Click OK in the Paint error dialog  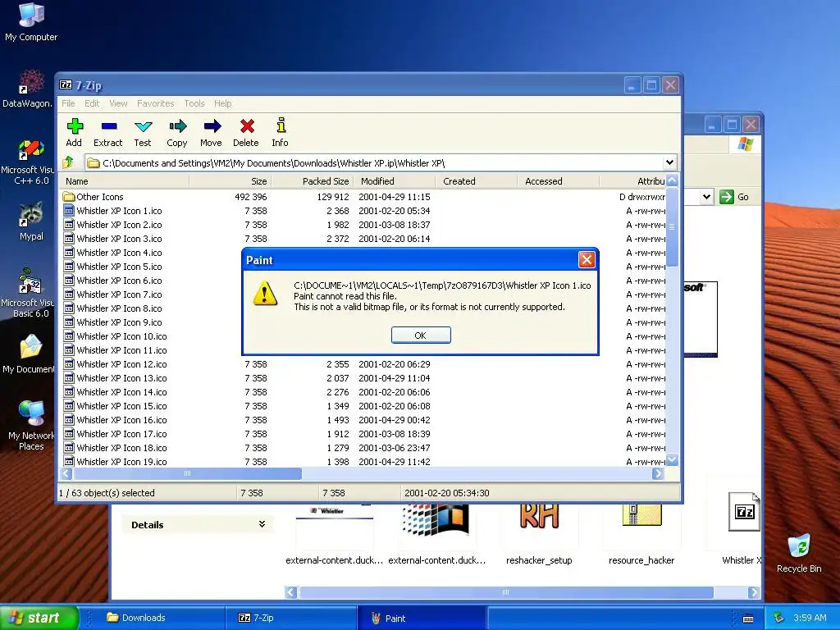point(421,335)
